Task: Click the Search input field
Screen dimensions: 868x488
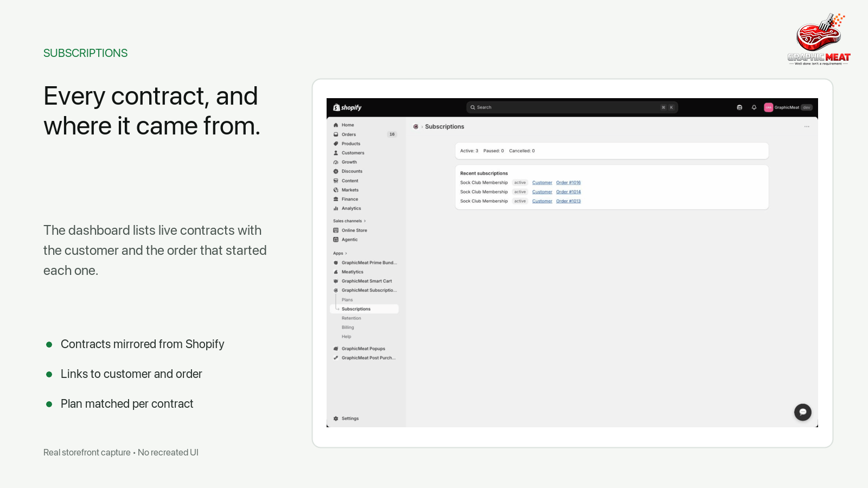Action: click(572, 107)
